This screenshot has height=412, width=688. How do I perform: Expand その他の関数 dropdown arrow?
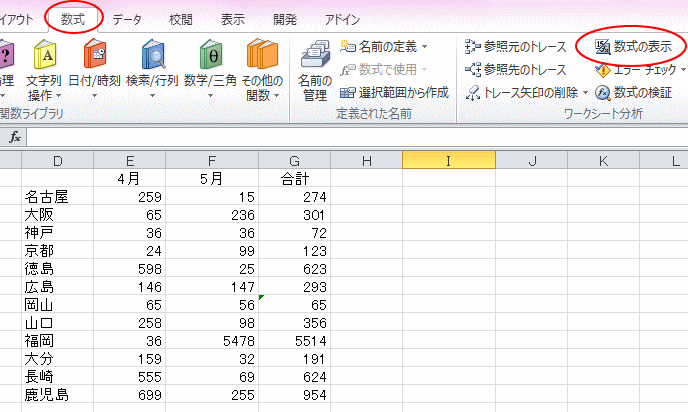coord(276,95)
